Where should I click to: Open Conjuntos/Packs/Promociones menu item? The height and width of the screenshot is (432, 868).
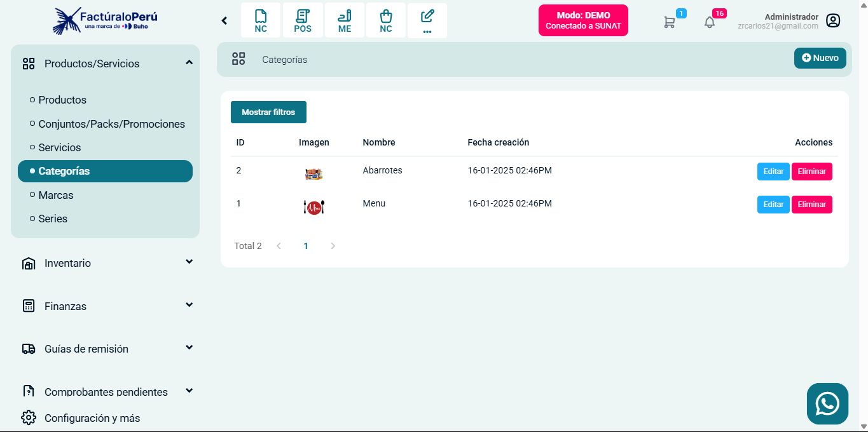point(111,124)
